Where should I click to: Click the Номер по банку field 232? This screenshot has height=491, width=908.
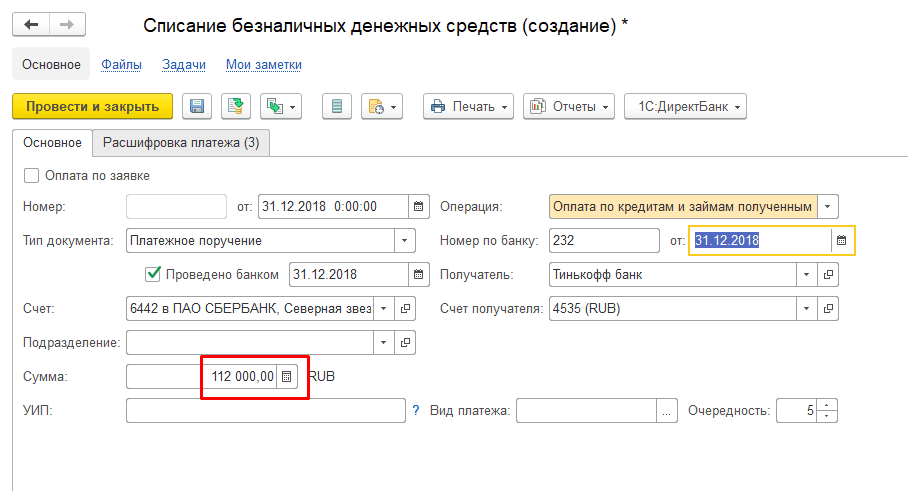point(604,240)
